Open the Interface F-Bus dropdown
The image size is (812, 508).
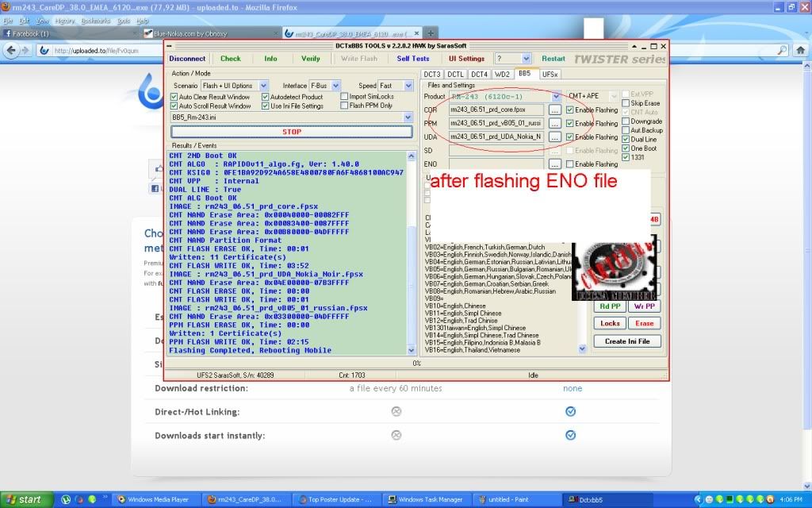click(335, 86)
